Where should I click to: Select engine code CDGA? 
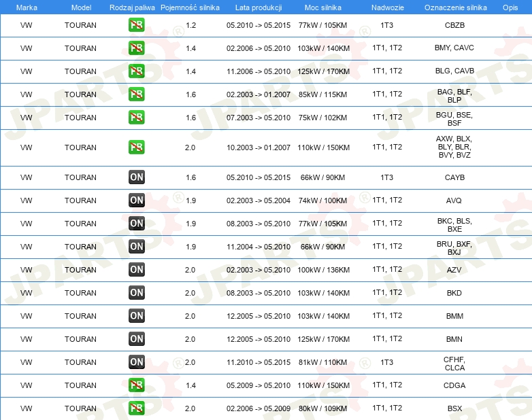pyautogui.click(x=454, y=385)
